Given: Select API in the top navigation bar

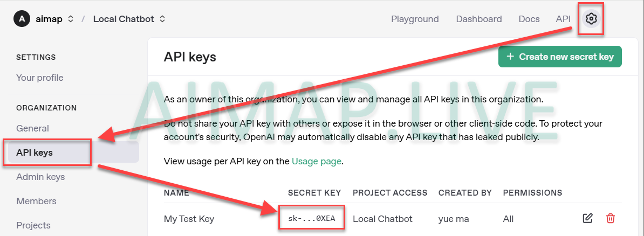Looking at the screenshot, I should point(563,19).
